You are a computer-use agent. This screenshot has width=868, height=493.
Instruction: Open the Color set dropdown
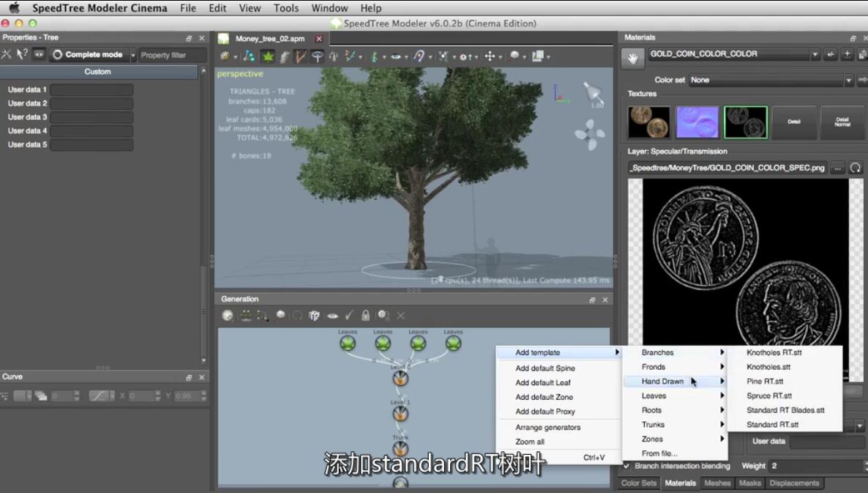coord(771,81)
